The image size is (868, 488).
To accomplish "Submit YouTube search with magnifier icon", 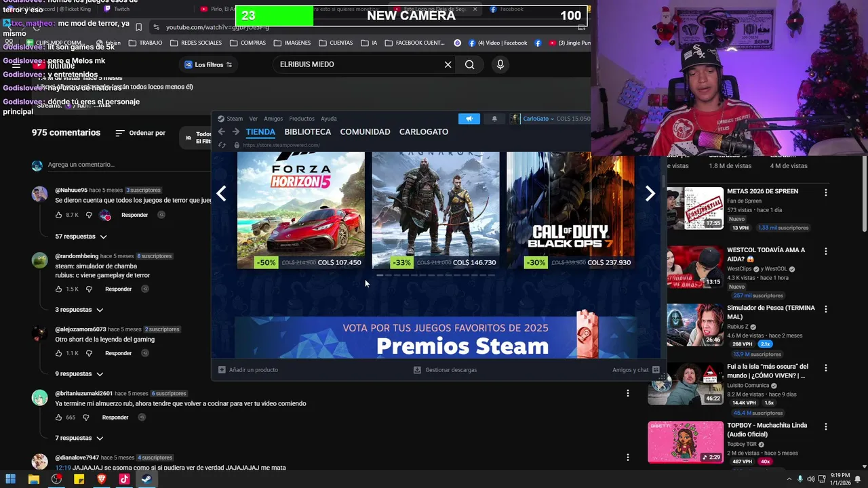I will coord(470,64).
